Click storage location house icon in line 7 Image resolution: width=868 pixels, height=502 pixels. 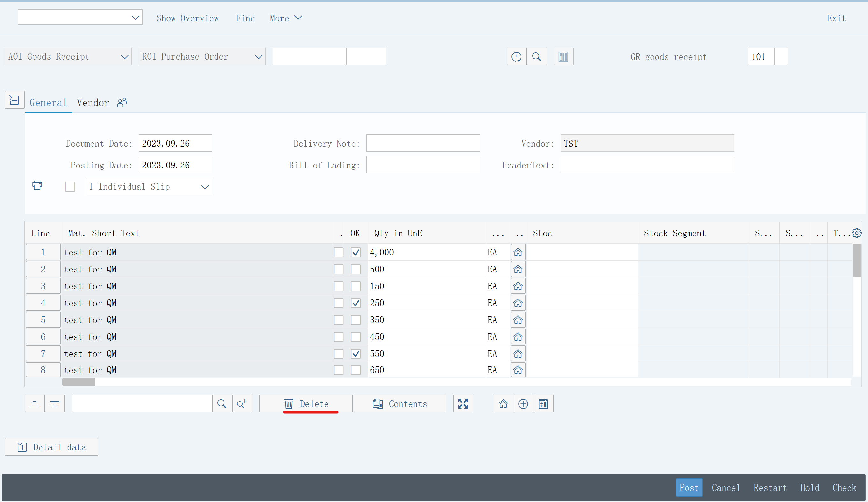pos(518,354)
